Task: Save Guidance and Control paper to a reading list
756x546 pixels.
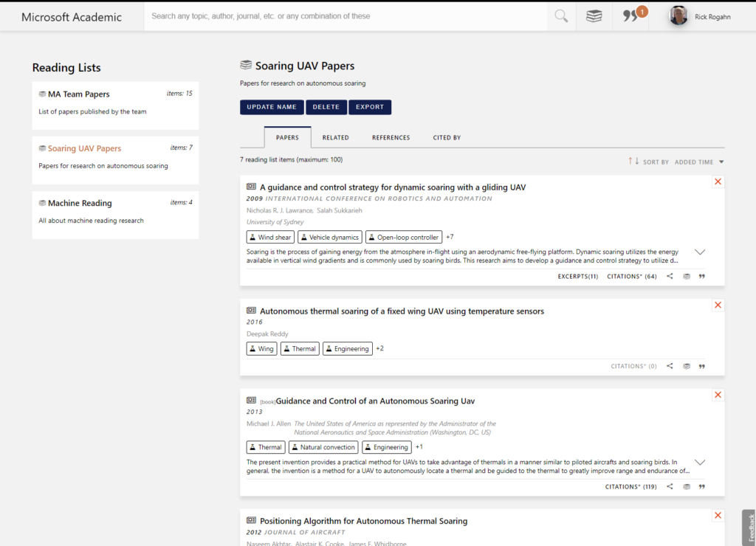Action: (x=686, y=486)
